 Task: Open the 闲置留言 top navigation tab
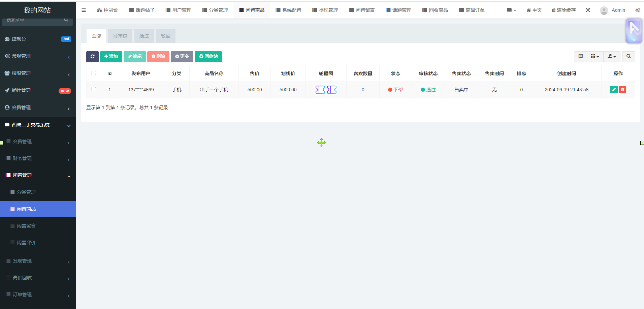point(362,10)
